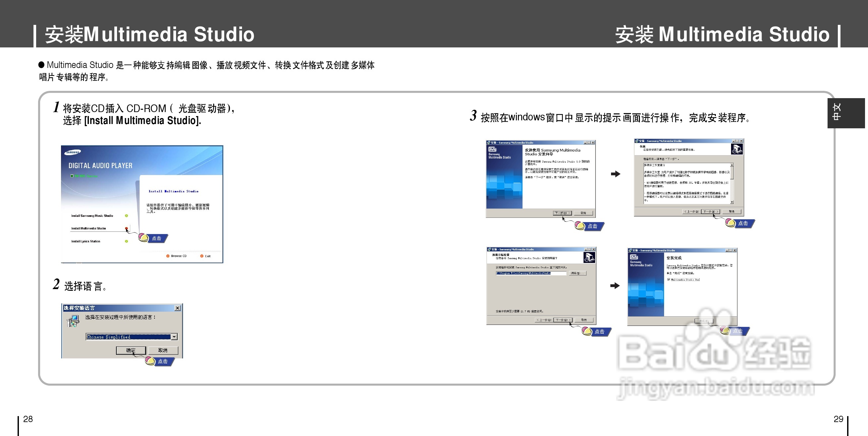
Task: Toggle the Multimedia Studio Run checkbox
Action: click(668, 279)
